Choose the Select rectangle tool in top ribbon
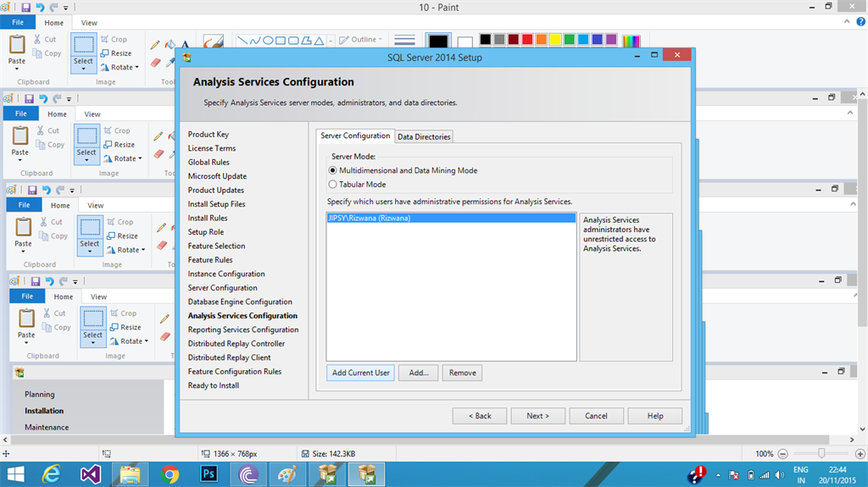868x487 pixels. 84,45
